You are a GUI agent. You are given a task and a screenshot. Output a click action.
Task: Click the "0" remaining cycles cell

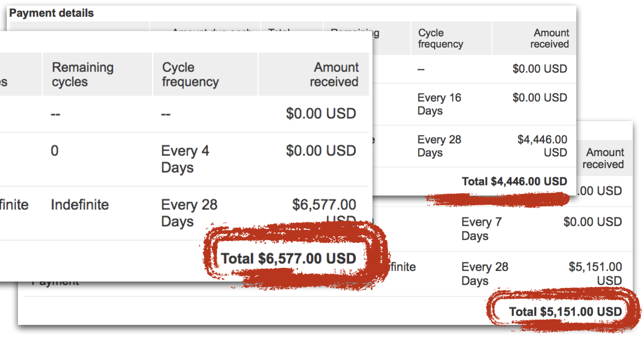(x=55, y=151)
